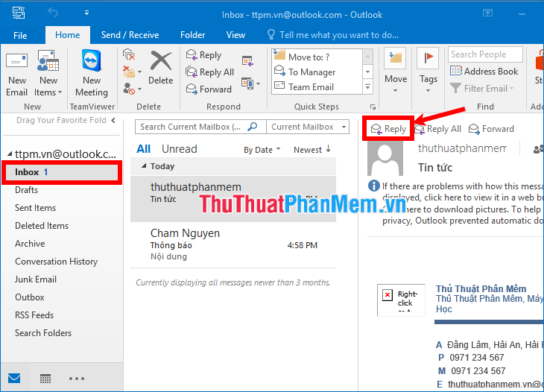Show All messages filter

click(x=143, y=149)
